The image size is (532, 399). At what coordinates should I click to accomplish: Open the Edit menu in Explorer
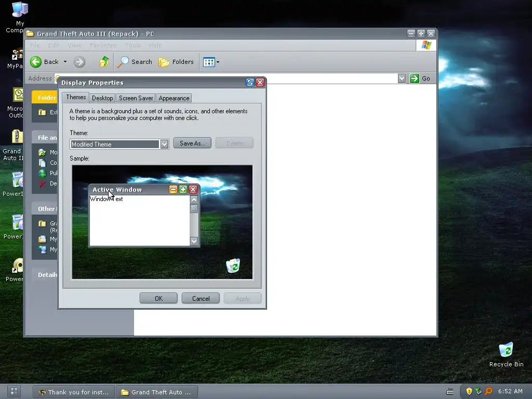(54, 45)
